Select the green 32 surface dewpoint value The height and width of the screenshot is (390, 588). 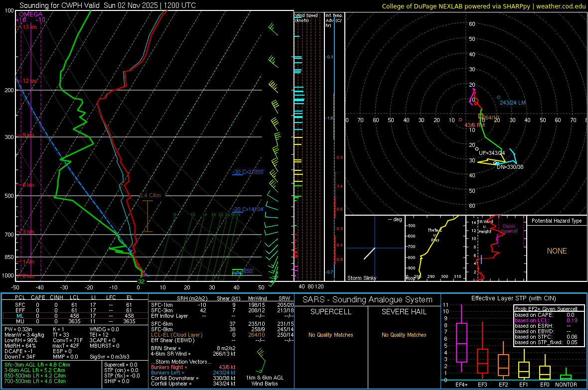pyautogui.click(x=141, y=281)
